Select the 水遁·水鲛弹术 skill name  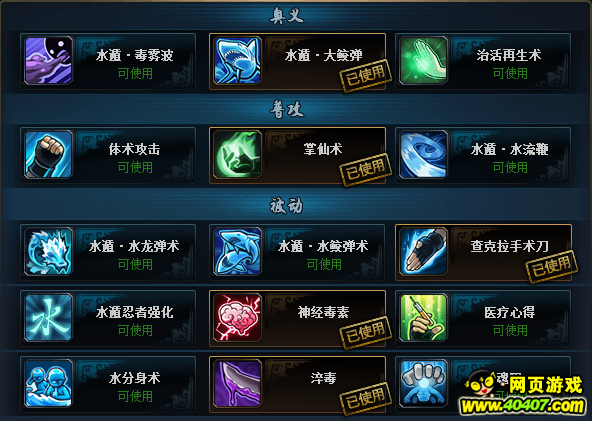(x=323, y=246)
